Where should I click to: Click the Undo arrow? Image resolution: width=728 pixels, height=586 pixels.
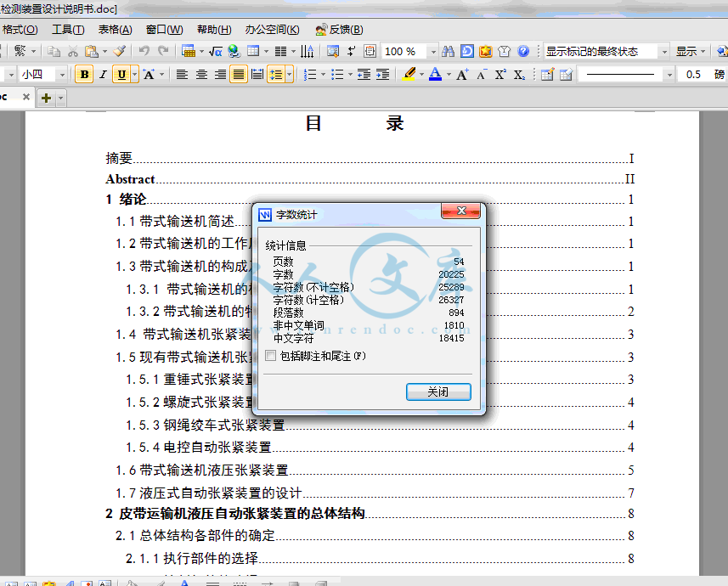coord(144,51)
